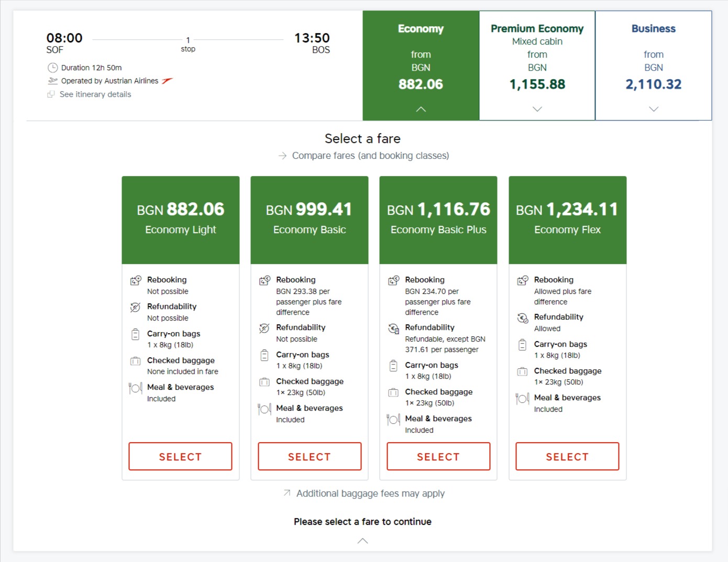Viewport: 728px width, 562px height.
Task: Click 'BGN 293.38 per passenger plus fare difference' text
Action: (309, 302)
